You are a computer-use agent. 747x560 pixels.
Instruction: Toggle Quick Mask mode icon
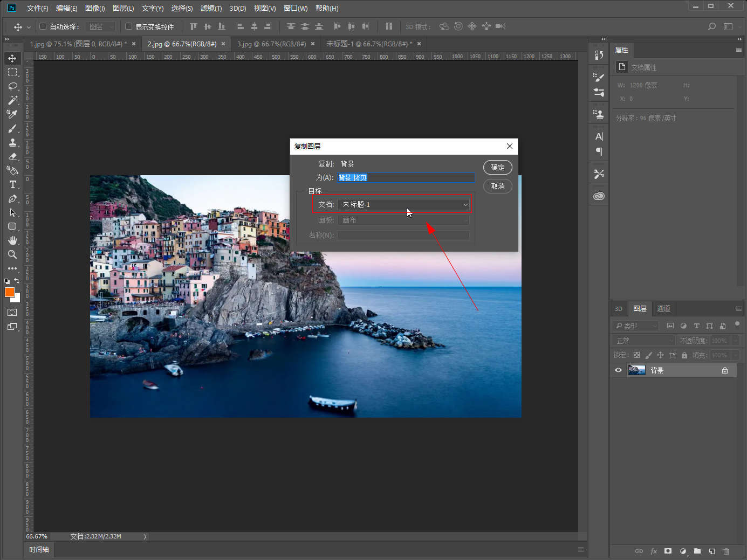(x=12, y=313)
